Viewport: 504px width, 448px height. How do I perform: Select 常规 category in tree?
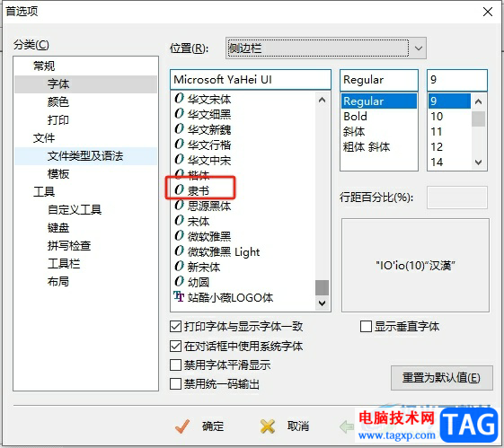coord(44,66)
